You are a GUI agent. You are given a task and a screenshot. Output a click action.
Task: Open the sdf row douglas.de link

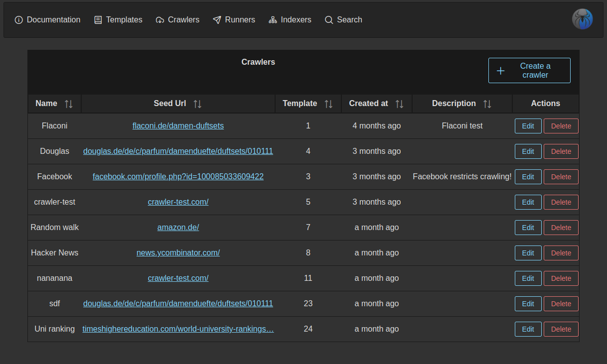[178, 304]
